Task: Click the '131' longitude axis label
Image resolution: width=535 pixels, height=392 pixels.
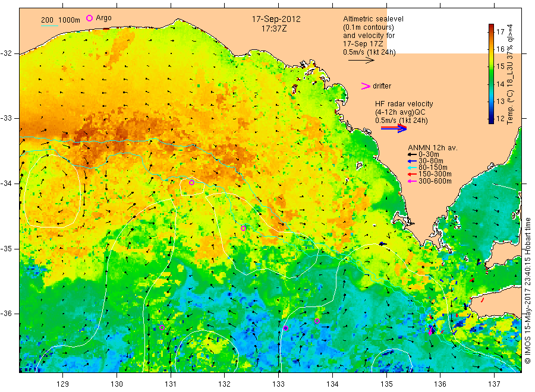Action: [x=171, y=384]
